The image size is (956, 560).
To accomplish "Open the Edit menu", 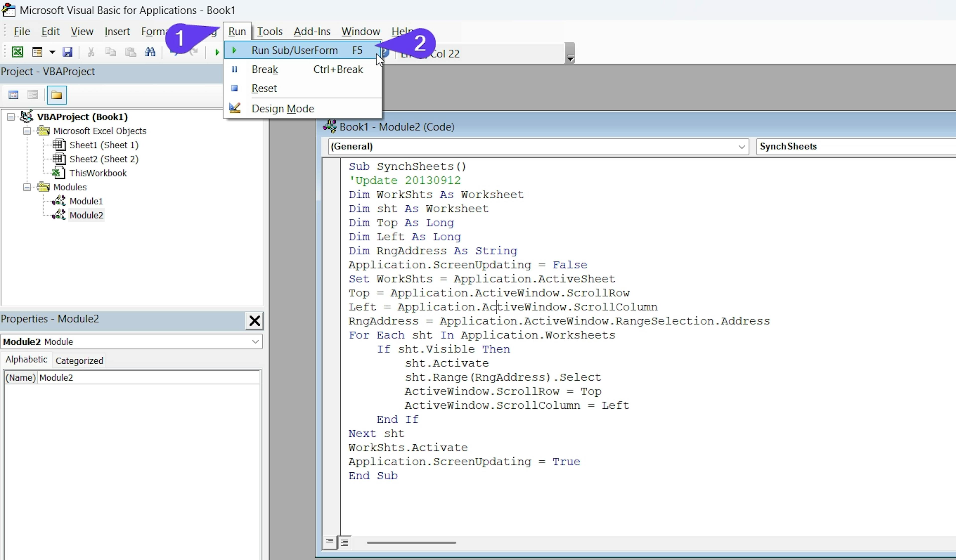I will tap(51, 31).
